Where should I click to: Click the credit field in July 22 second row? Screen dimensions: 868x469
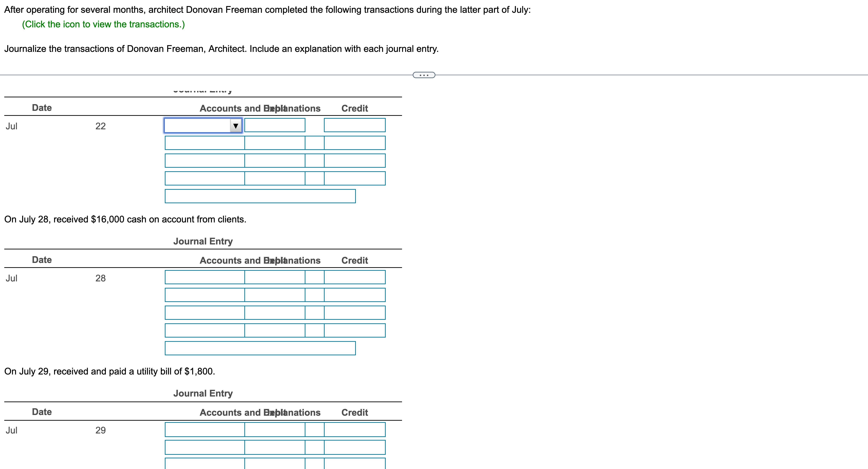pyautogui.click(x=354, y=143)
